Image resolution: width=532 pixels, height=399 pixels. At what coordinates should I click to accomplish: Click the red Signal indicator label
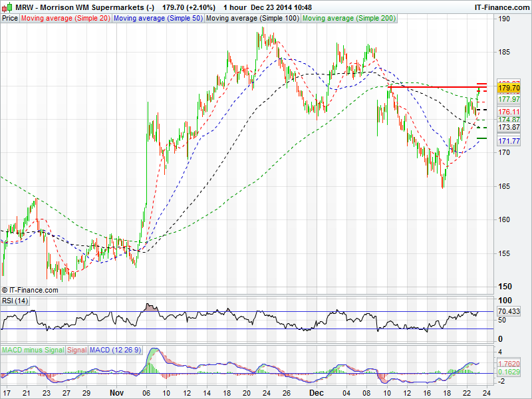[x=76, y=349]
